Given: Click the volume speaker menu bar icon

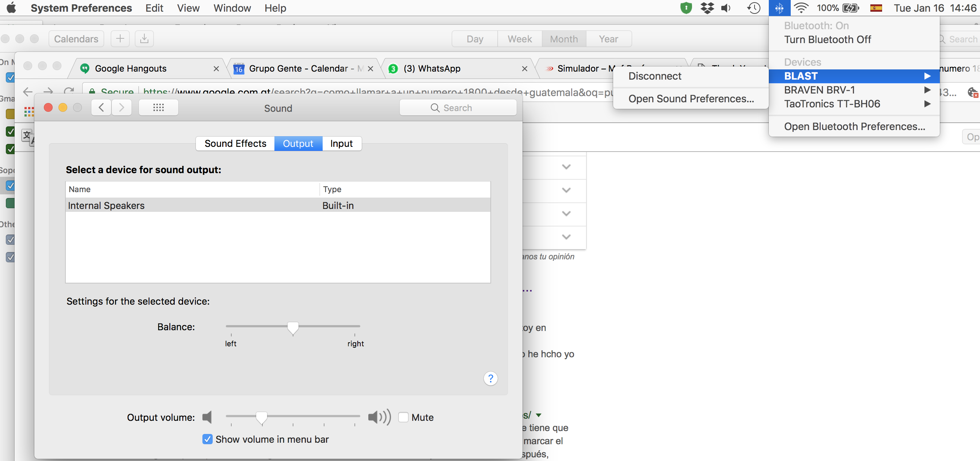Looking at the screenshot, I should coord(726,8).
